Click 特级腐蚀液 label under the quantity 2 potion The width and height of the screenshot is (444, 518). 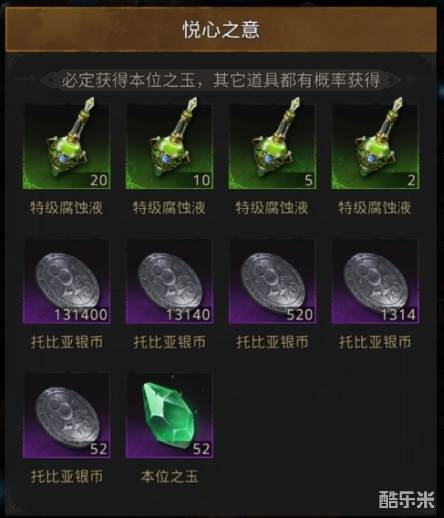tap(375, 208)
